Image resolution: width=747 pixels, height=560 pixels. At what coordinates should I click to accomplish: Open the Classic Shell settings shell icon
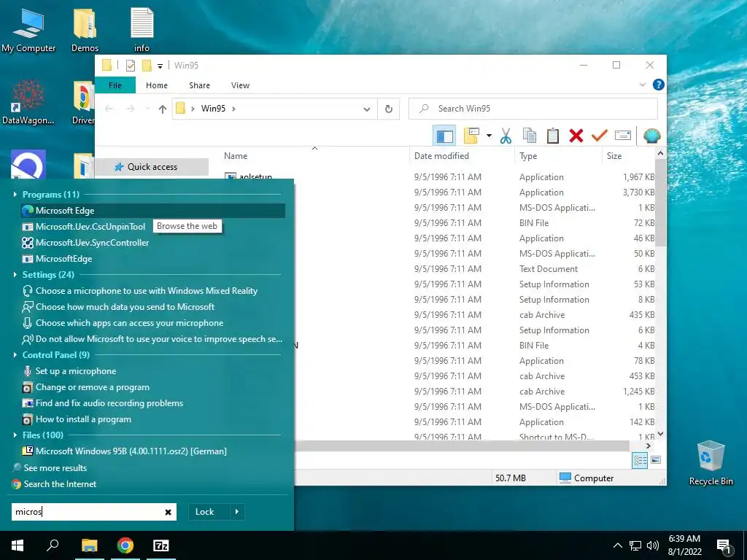point(651,136)
